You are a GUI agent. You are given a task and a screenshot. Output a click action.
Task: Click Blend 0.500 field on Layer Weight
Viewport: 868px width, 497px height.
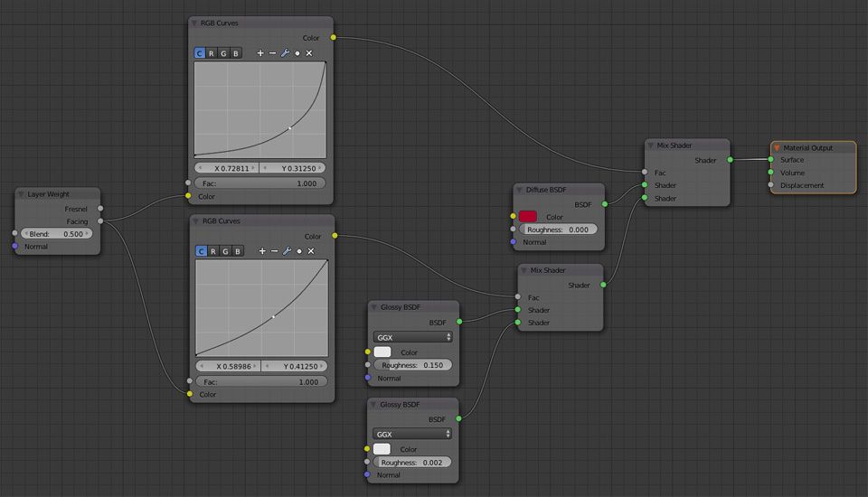click(56, 233)
